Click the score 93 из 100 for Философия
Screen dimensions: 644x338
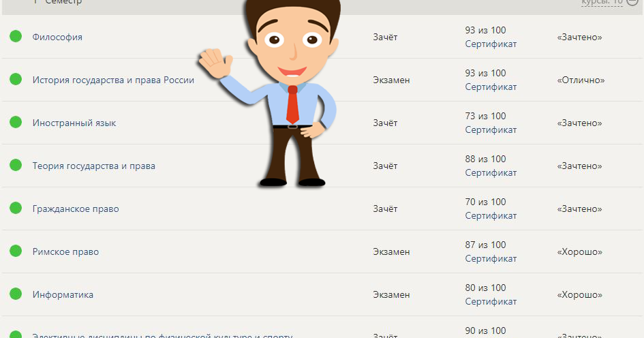tap(485, 31)
